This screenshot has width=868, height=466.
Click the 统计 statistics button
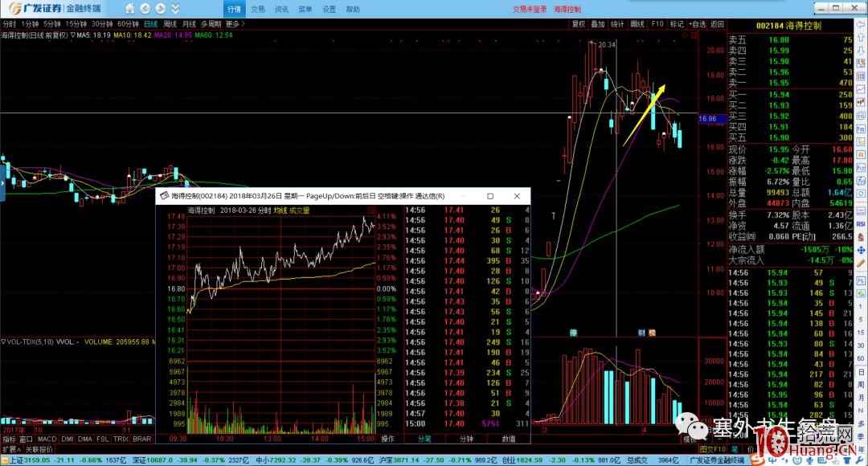point(617,24)
